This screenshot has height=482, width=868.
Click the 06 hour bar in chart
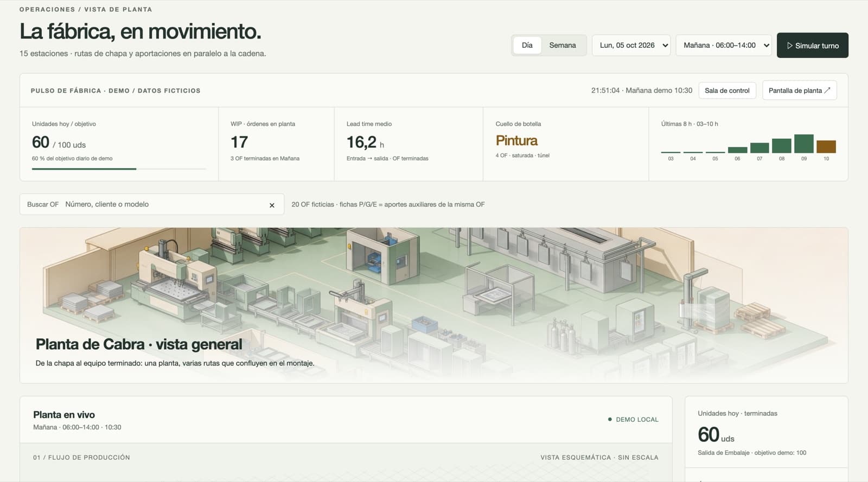(x=737, y=150)
